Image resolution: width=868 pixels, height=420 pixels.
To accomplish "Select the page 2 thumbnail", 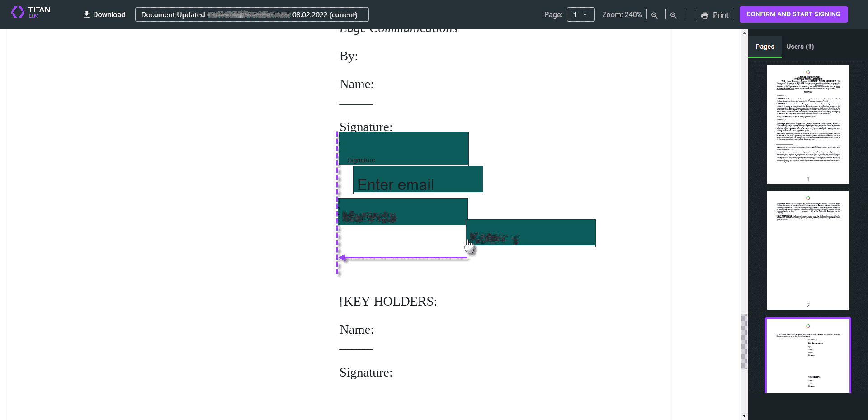I will [x=808, y=250].
